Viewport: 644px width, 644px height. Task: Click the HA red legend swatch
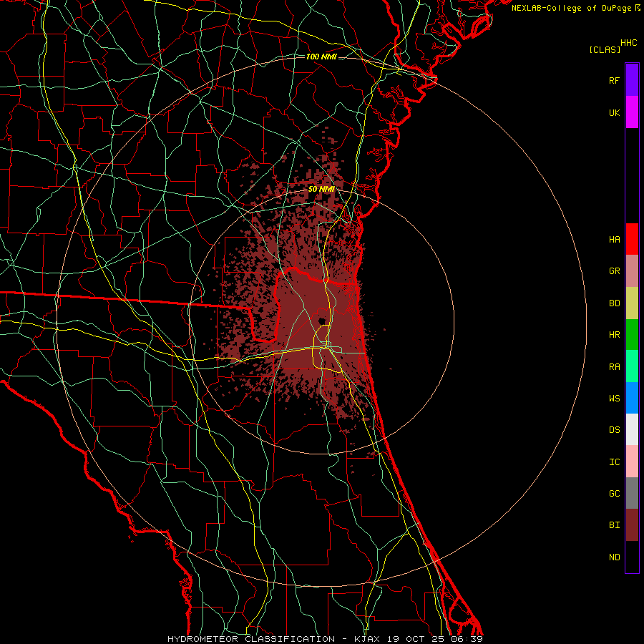(632, 239)
